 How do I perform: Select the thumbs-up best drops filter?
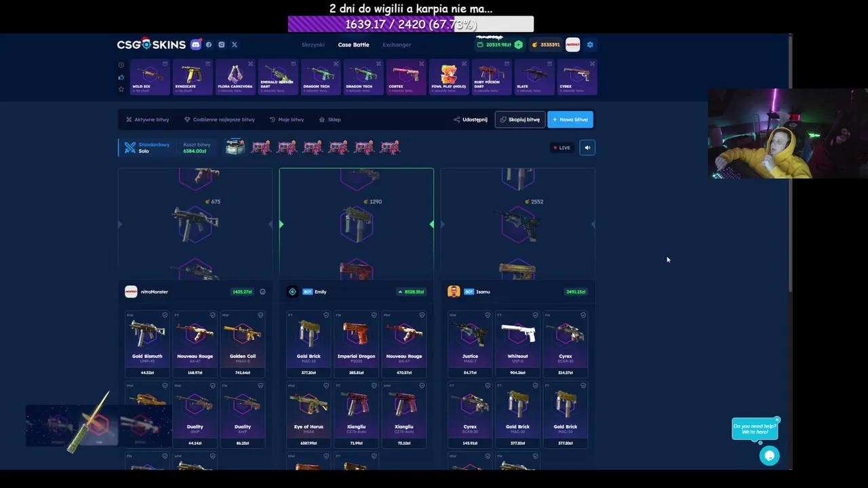point(121,77)
